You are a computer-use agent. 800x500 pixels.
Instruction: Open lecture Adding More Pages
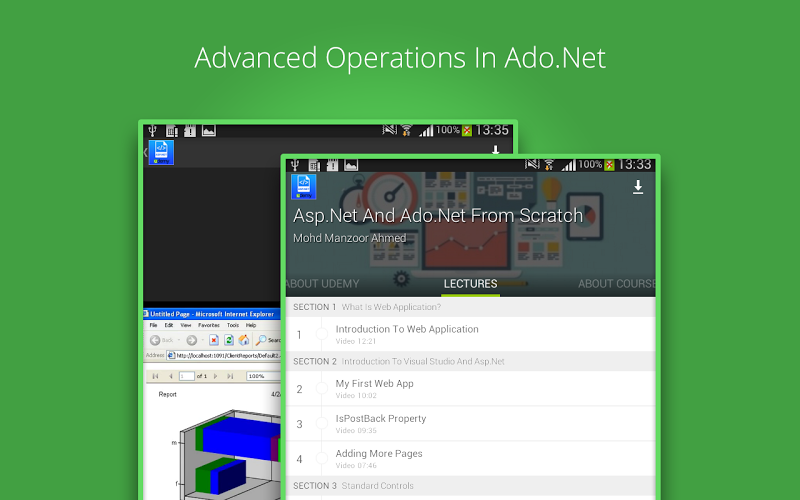470,458
